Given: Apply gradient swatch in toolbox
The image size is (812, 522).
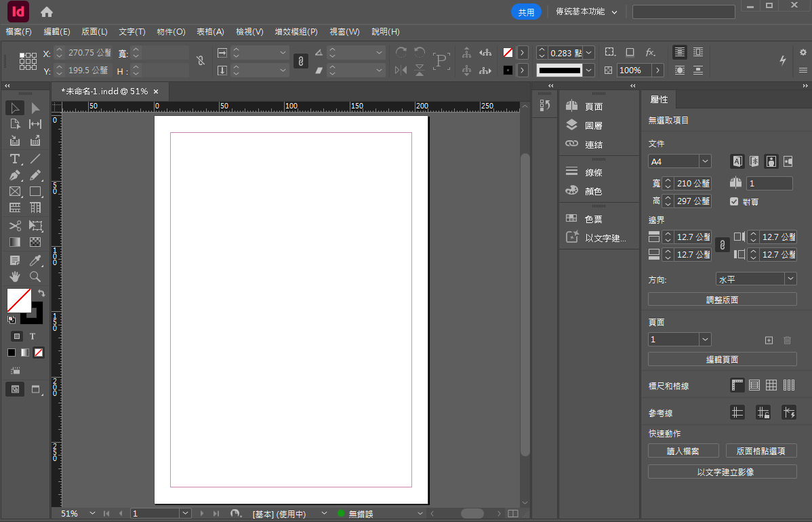Looking at the screenshot, I should pos(25,353).
